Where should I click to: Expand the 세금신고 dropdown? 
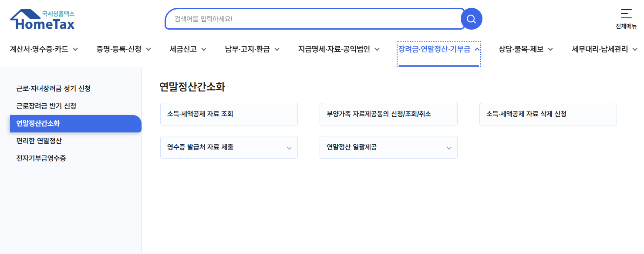coord(188,49)
